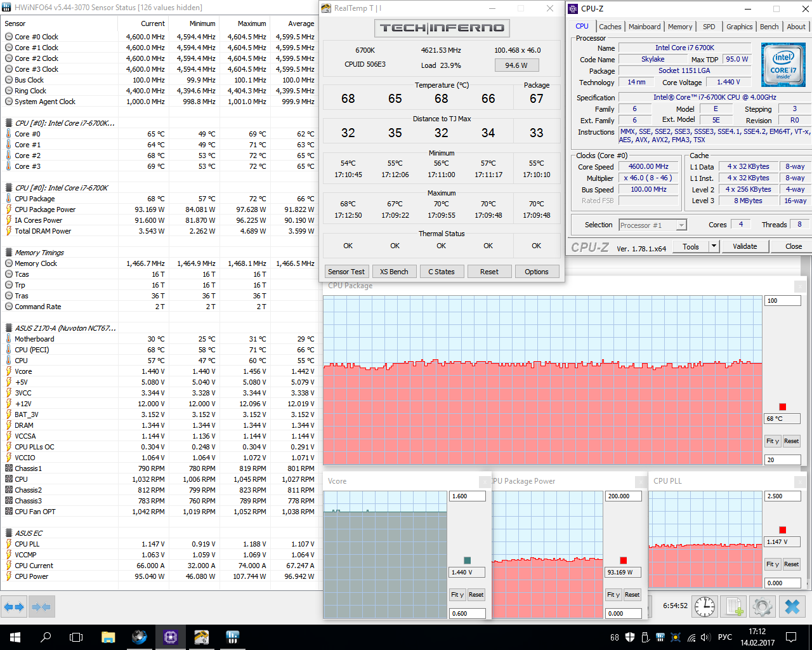Click the volume icon in system tray
Viewport: 812px width, 650px height.
(x=705, y=637)
